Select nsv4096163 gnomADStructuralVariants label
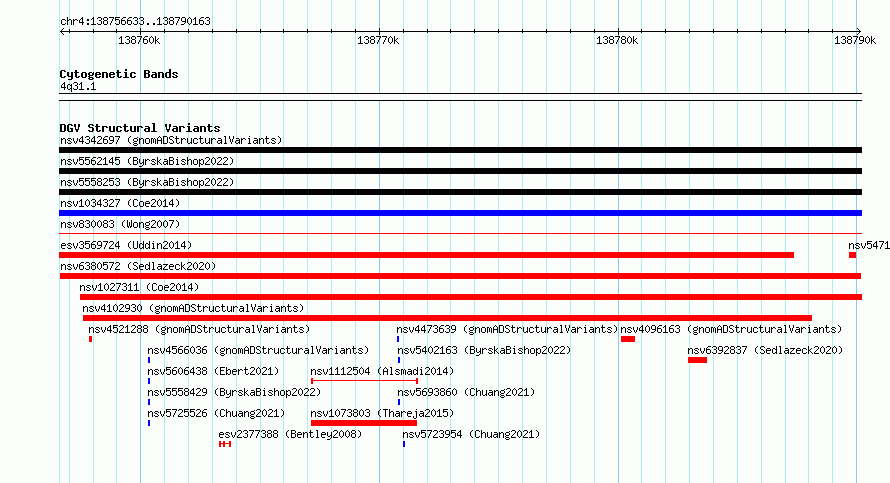Screen dimensions: 890x483 click(x=731, y=329)
